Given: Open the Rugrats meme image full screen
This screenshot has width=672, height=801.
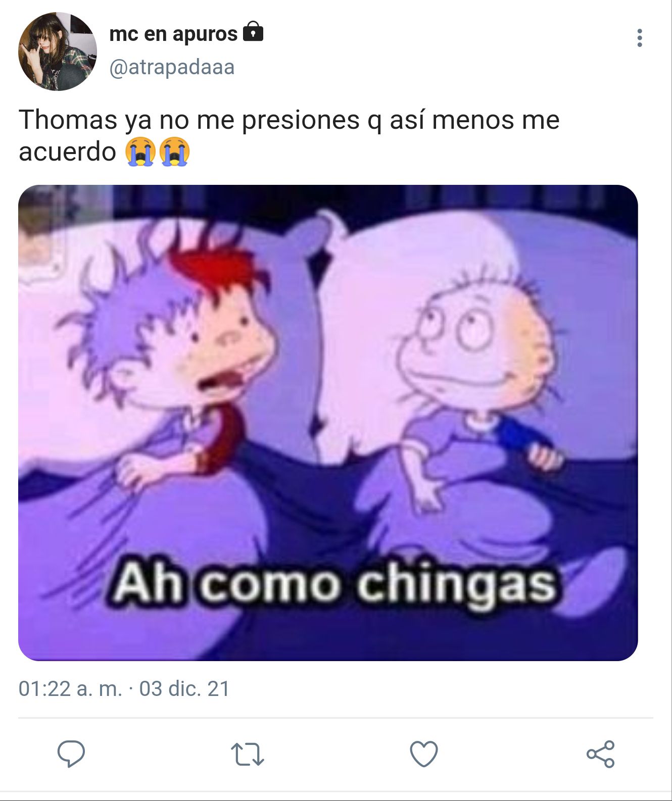Looking at the screenshot, I should (328, 423).
